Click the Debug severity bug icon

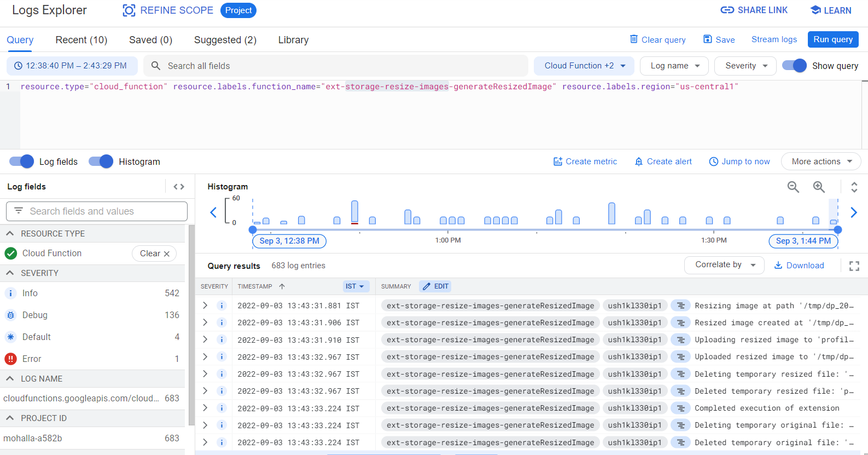[x=10, y=315]
